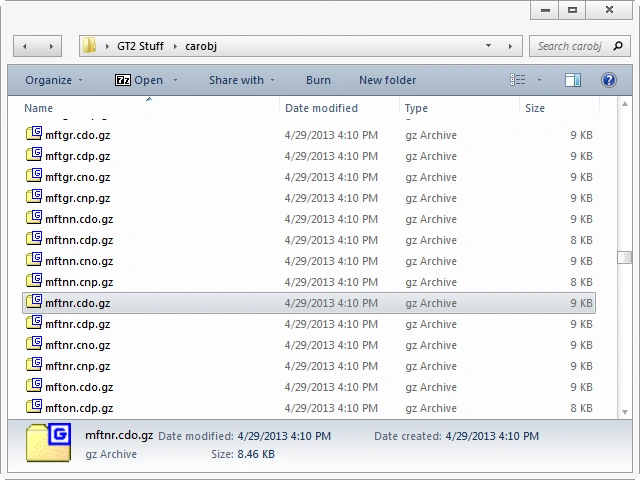
Task: Click the date of mfton.cdp.gz
Action: point(331,408)
